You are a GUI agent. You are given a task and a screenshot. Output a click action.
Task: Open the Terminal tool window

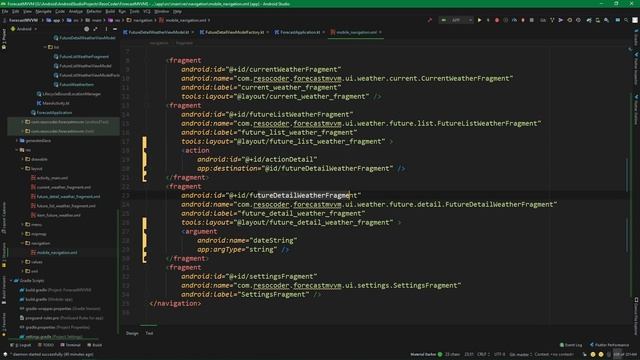[x=71, y=345]
